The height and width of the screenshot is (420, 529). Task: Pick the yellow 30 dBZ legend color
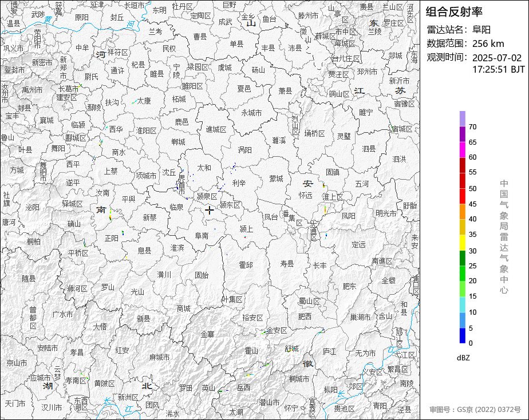463,243
